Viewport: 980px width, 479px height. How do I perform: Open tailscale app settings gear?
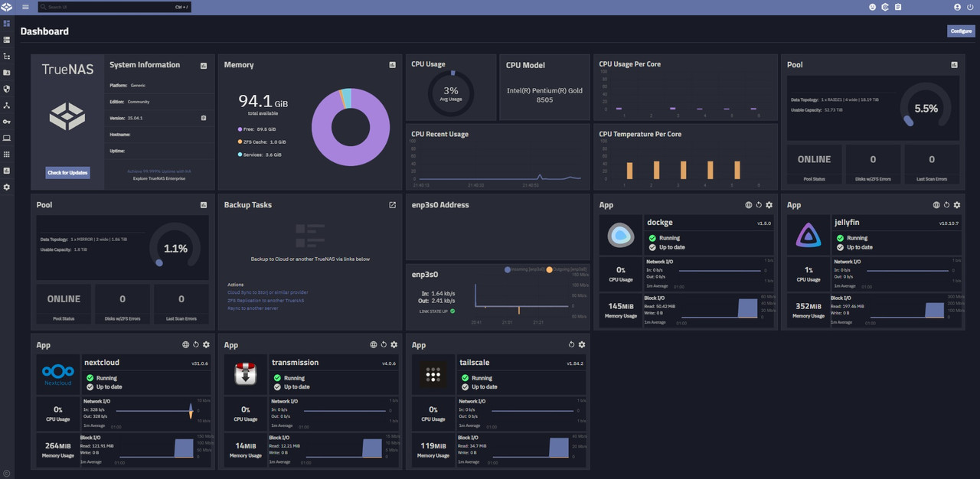coord(582,345)
